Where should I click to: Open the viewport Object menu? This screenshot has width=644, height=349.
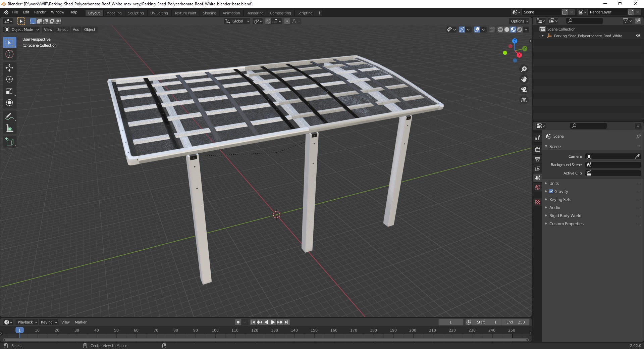pyautogui.click(x=90, y=30)
